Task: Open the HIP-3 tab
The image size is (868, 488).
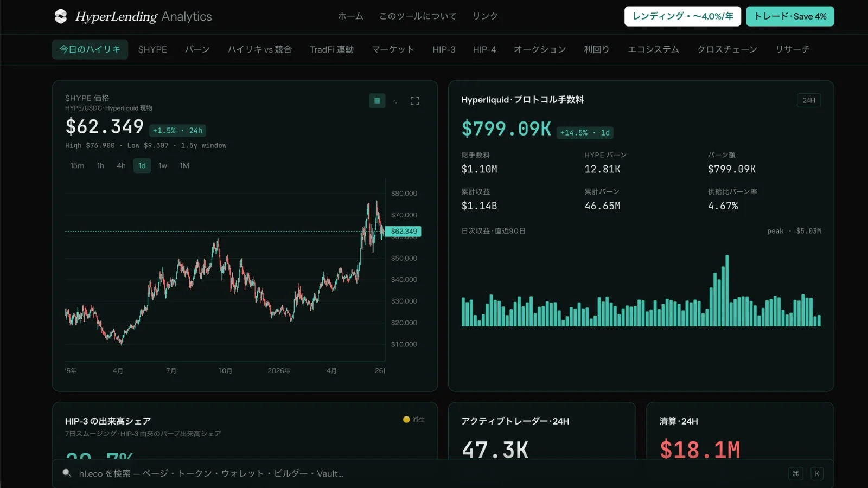Action: 444,49
